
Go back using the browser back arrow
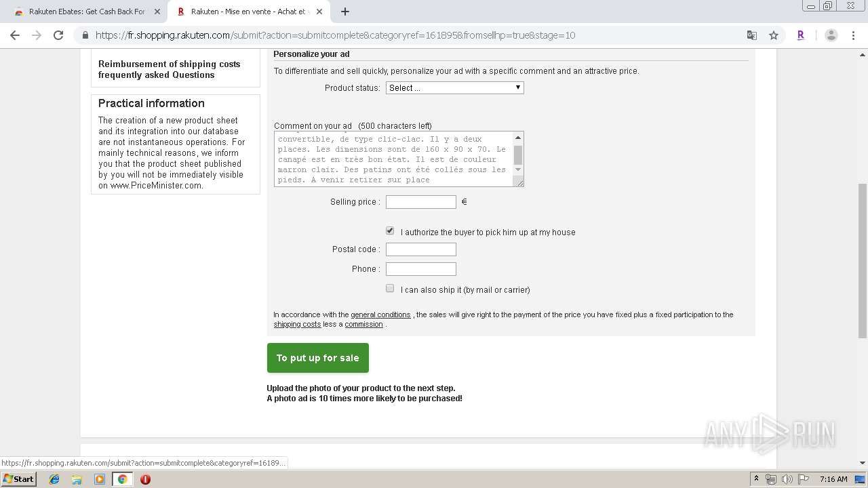click(15, 35)
